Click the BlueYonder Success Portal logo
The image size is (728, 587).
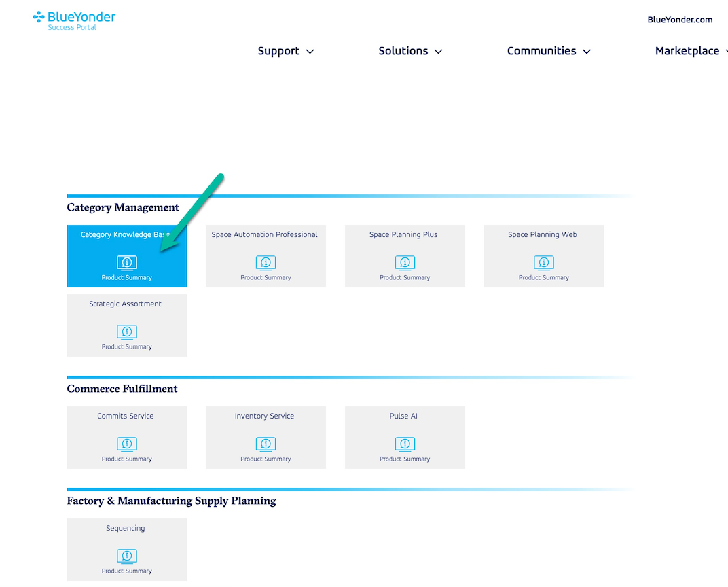point(74,20)
